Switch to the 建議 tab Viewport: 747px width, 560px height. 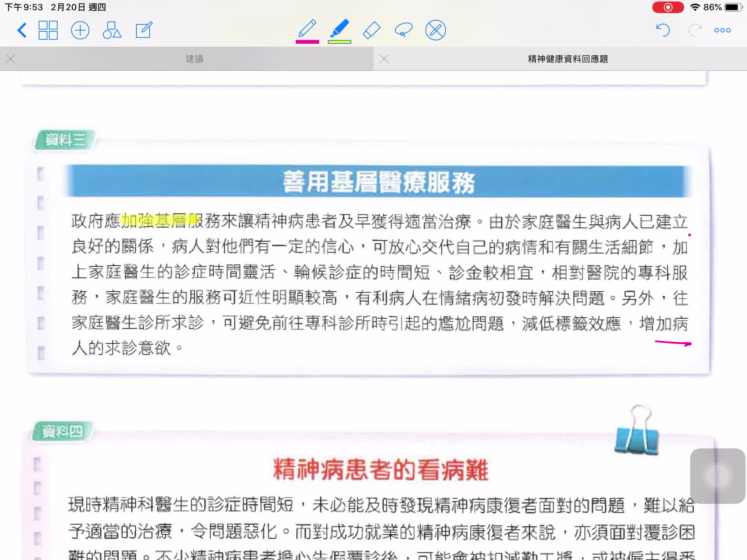(195, 59)
